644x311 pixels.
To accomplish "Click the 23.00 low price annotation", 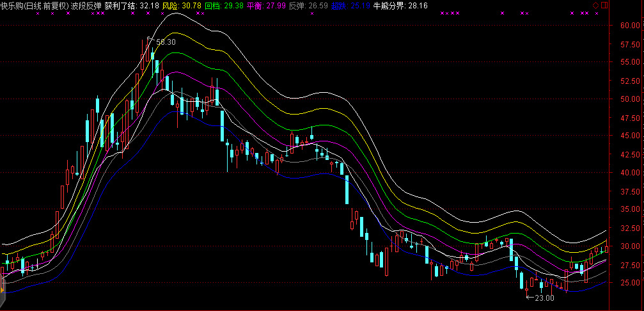I will point(544,298).
